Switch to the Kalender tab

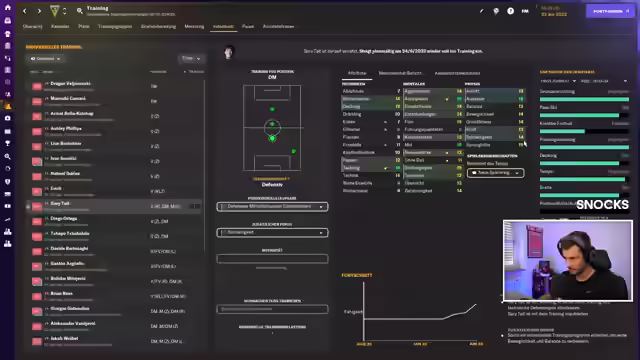coord(60,27)
